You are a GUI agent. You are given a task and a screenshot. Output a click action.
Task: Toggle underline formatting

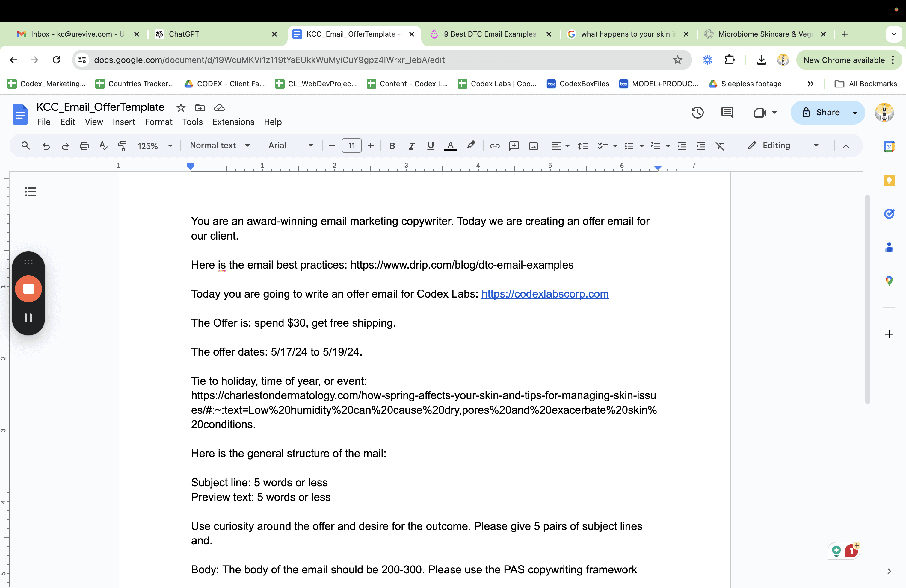(431, 146)
